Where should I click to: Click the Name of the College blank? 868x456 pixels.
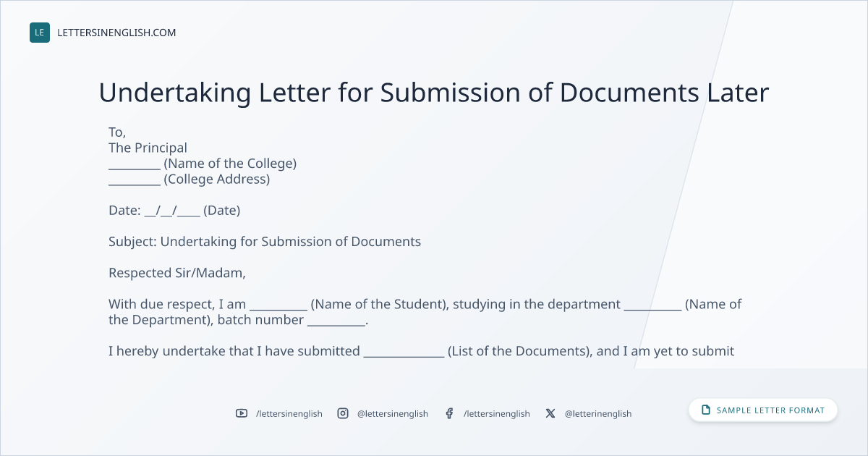tap(135, 166)
